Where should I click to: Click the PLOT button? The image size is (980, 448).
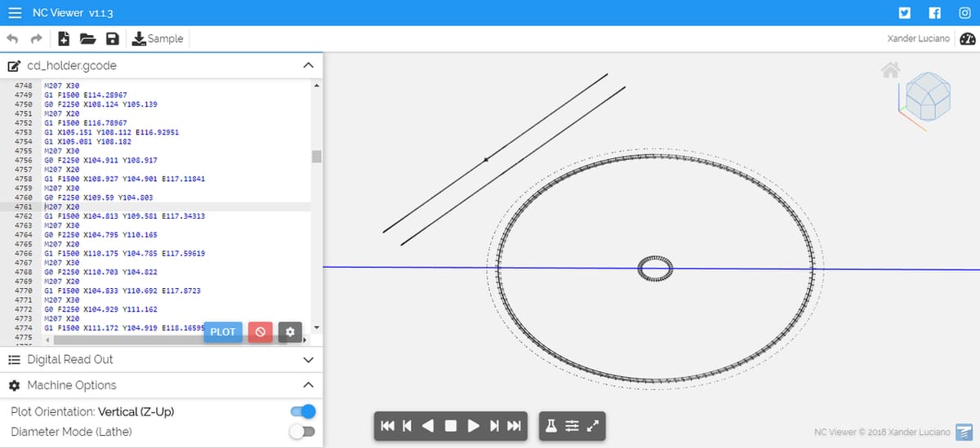pyautogui.click(x=223, y=332)
